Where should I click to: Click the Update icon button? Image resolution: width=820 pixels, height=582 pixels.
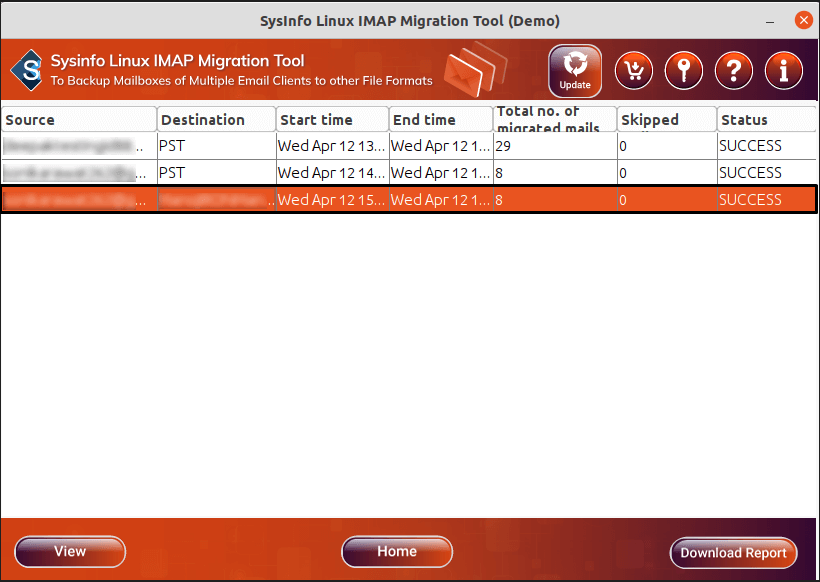[x=575, y=71]
